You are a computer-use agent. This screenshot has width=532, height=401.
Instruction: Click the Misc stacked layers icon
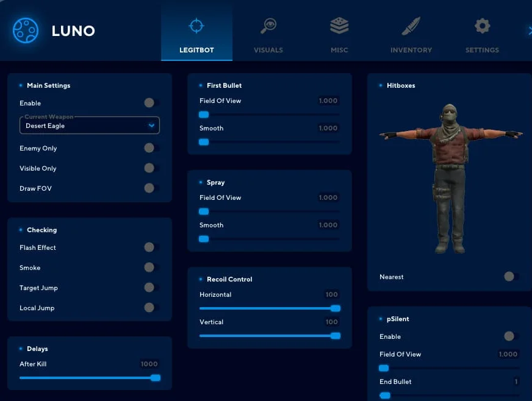coord(339,26)
